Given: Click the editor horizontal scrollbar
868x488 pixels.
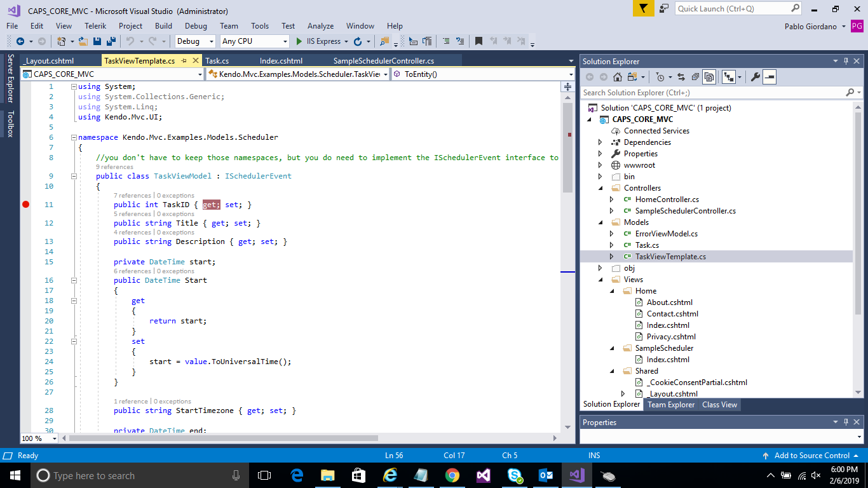Looking at the screenshot, I should (x=224, y=438).
